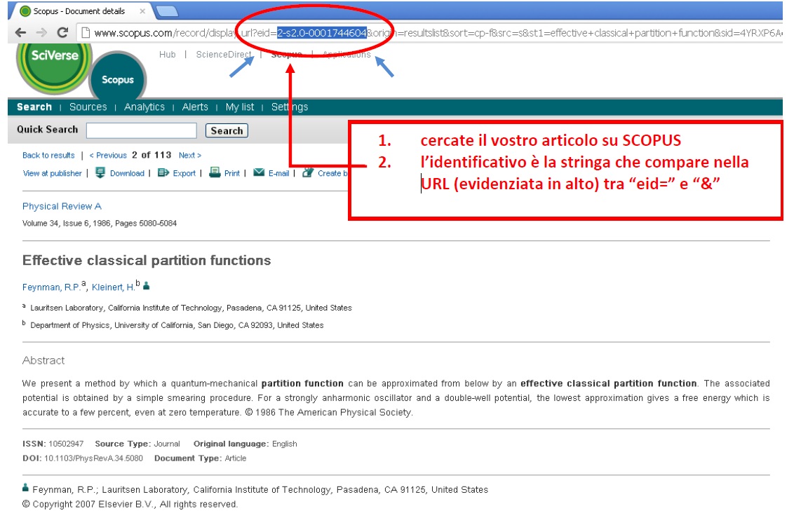
Task: Go to Alerts in navigation bar
Action: click(x=195, y=107)
